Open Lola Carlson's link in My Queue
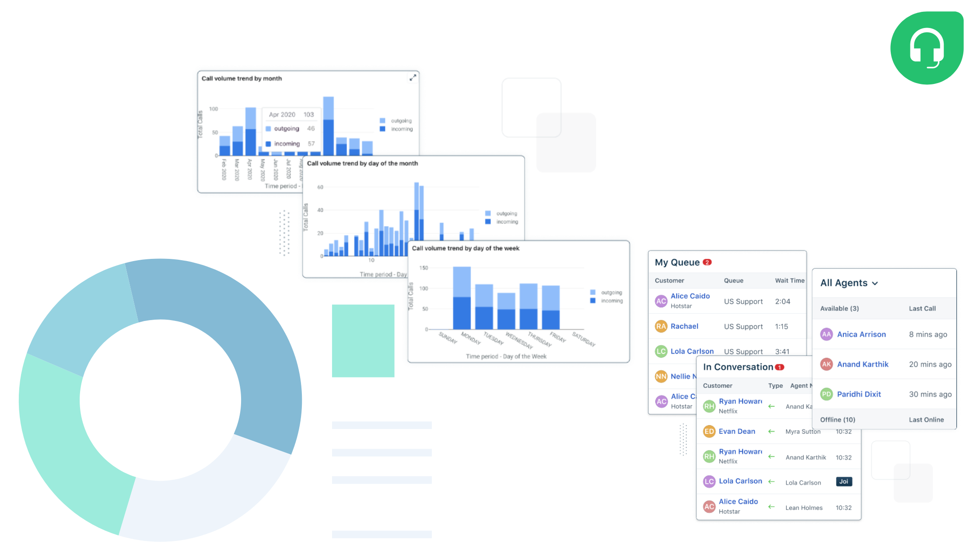This screenshot has height=551, width=980. (x=692, y=351)
